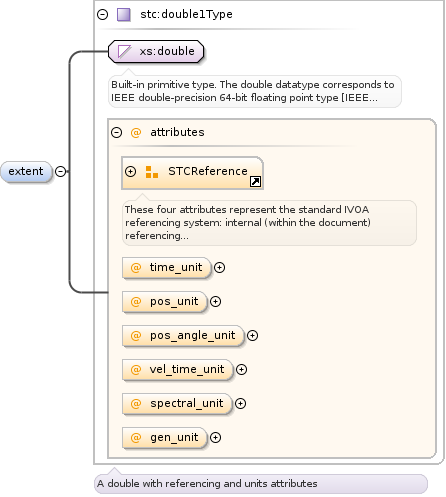Viewport: 446px width, 497px height.
Task: Click the STCReference orange blocks icon
Action: (152, 172)
